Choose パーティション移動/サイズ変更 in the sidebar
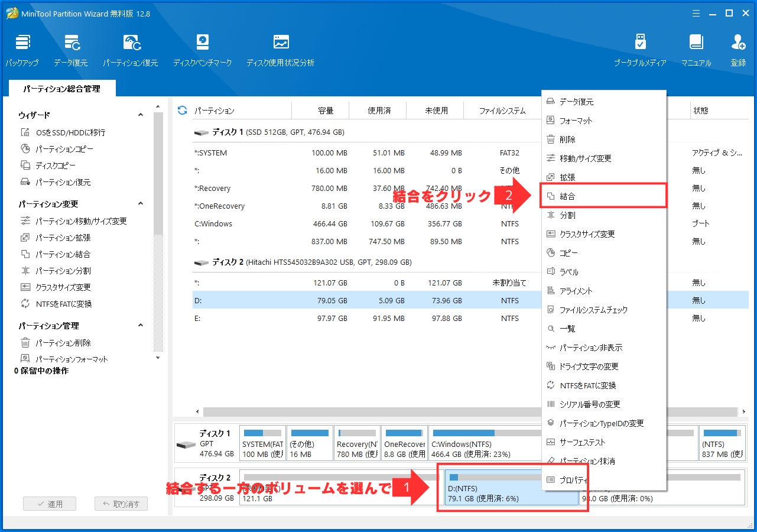 tap(73, 221)
